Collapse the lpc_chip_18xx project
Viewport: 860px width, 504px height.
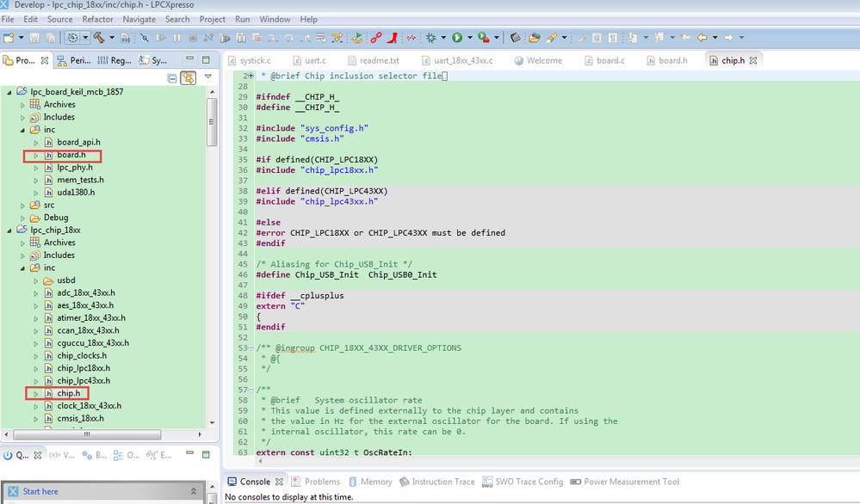pos(9,230)
